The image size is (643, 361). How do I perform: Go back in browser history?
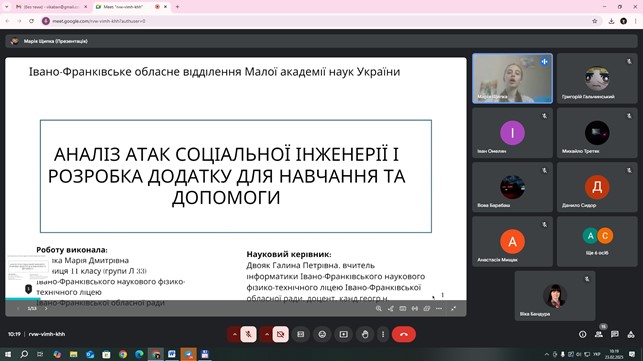8,21
